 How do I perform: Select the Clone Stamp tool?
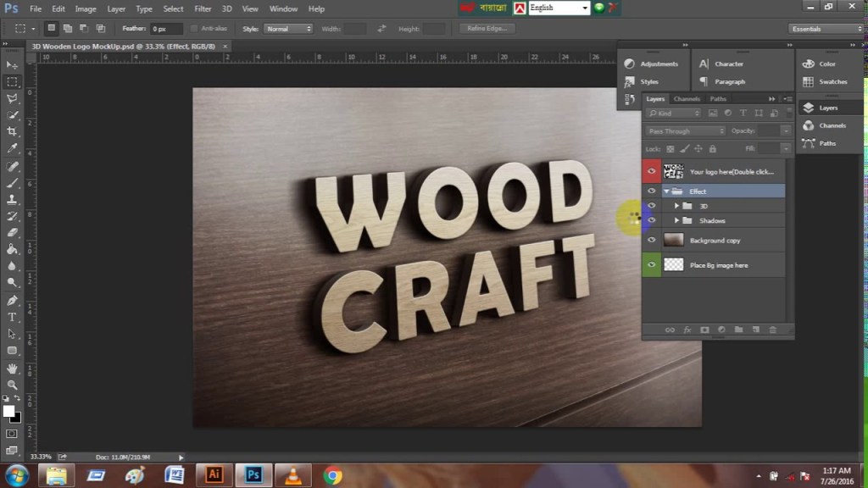pyautogui.click(x=11, y=198)
